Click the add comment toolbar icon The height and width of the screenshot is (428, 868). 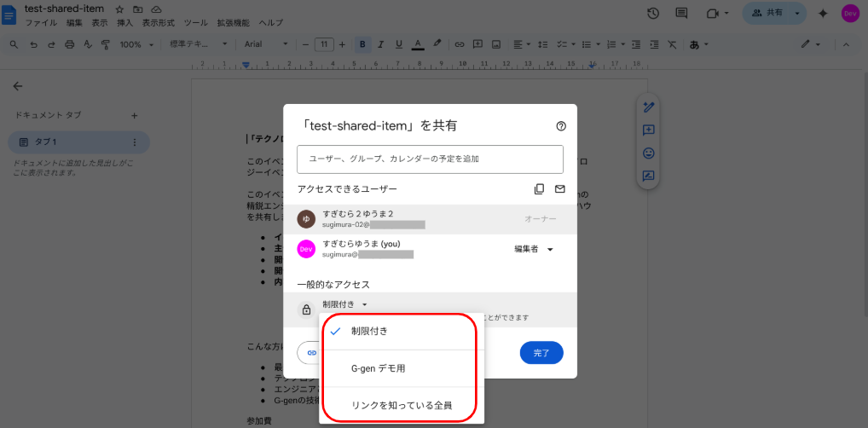point(477,44)
